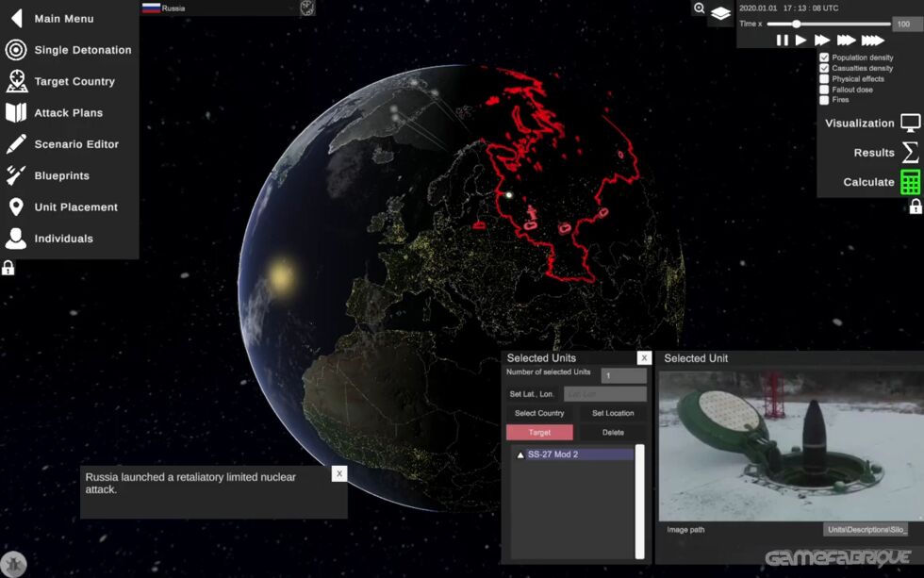
Task: Select the Target Country map icon
Action: (17, 81)
